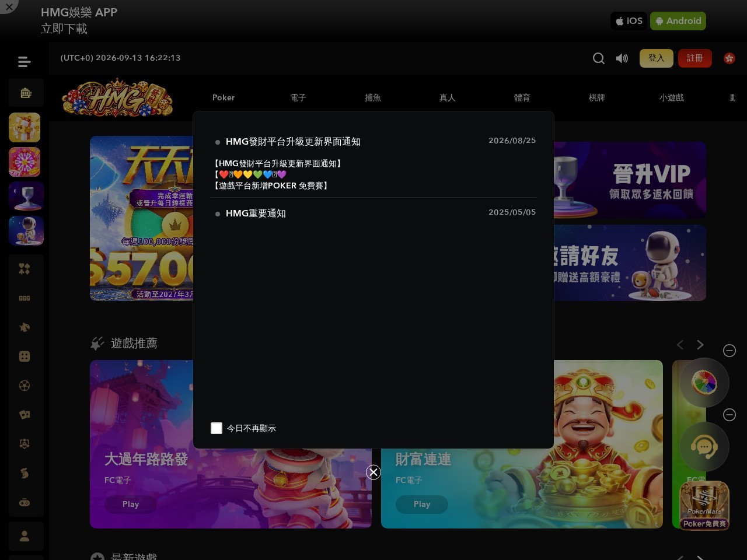Open the gift box promotion thumbnail
Image resolution: width=747 pixels, height=560 pixels.
(x=25, y=127)
